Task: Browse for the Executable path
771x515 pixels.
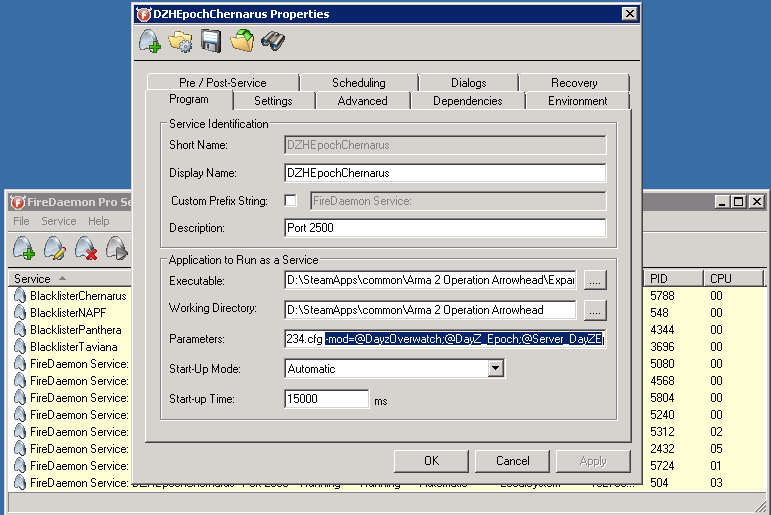Action: coord(595,280)
